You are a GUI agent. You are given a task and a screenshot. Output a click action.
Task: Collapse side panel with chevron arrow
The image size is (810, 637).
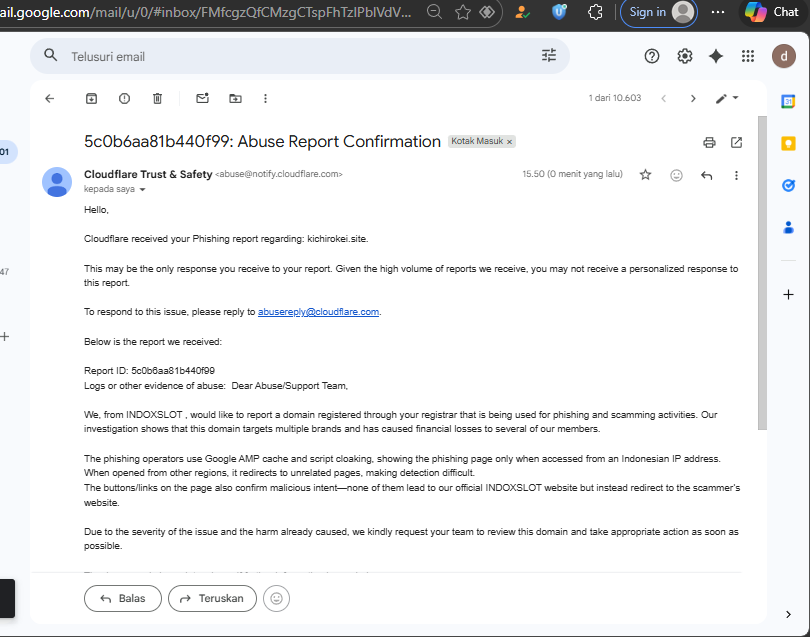pyautogui.click(x=788, y=614)
